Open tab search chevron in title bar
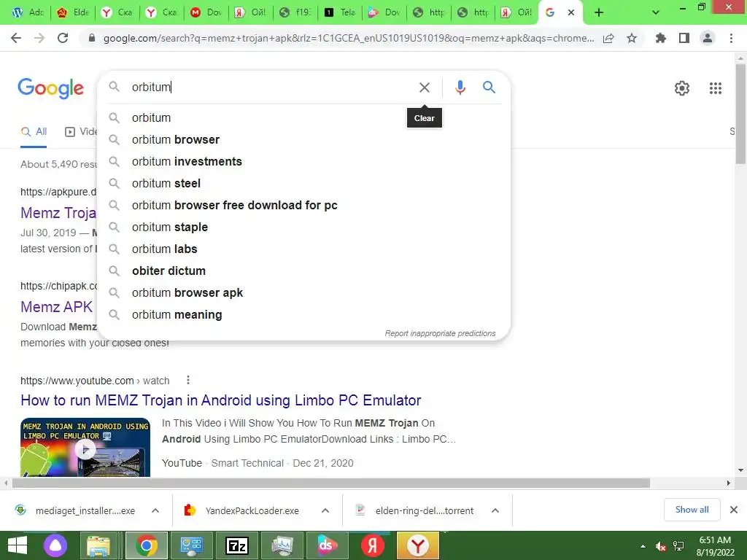 coord(656,12)
